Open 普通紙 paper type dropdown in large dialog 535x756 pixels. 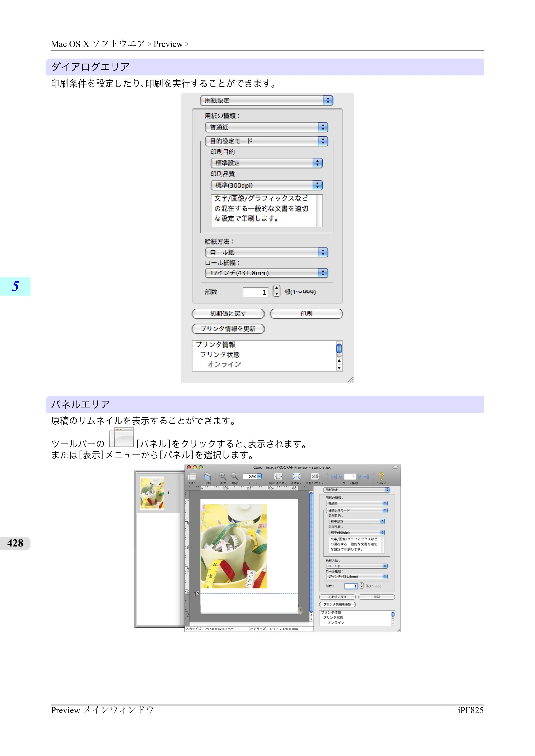tap(267, 127)
